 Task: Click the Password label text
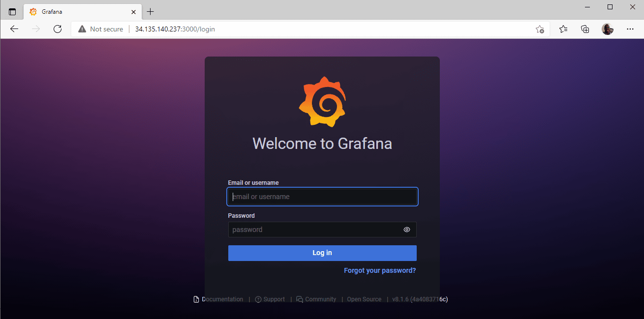242,216
